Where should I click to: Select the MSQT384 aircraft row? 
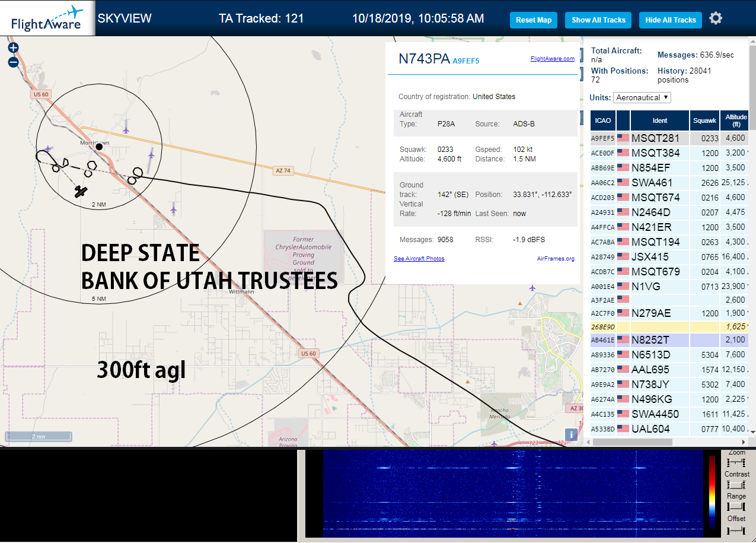669,153
